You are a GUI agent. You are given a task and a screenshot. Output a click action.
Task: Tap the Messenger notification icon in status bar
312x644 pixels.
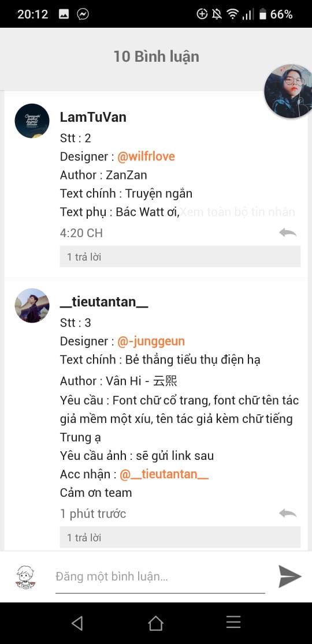(83, 14)
